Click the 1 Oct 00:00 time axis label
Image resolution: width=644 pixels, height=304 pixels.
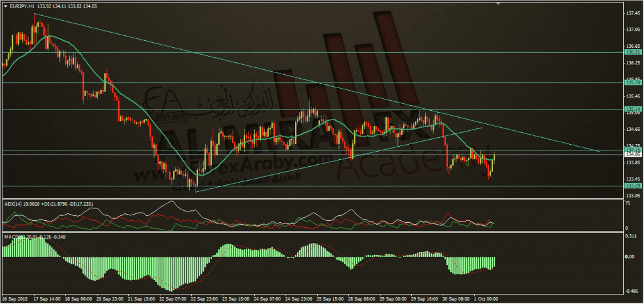[487, 299]
